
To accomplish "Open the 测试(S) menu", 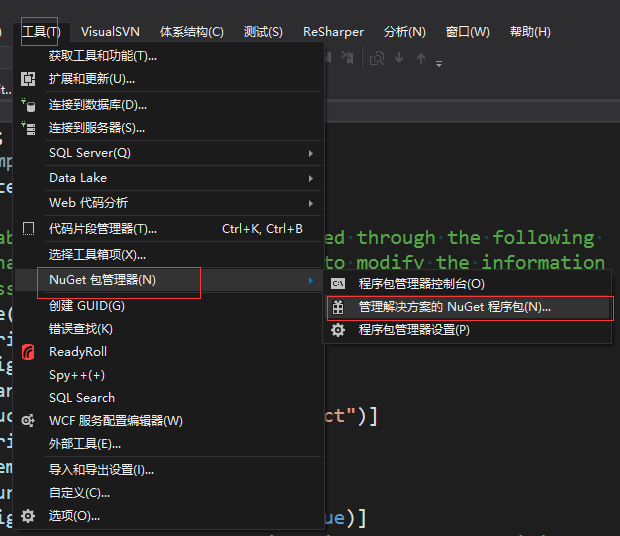I will point(263,32).
